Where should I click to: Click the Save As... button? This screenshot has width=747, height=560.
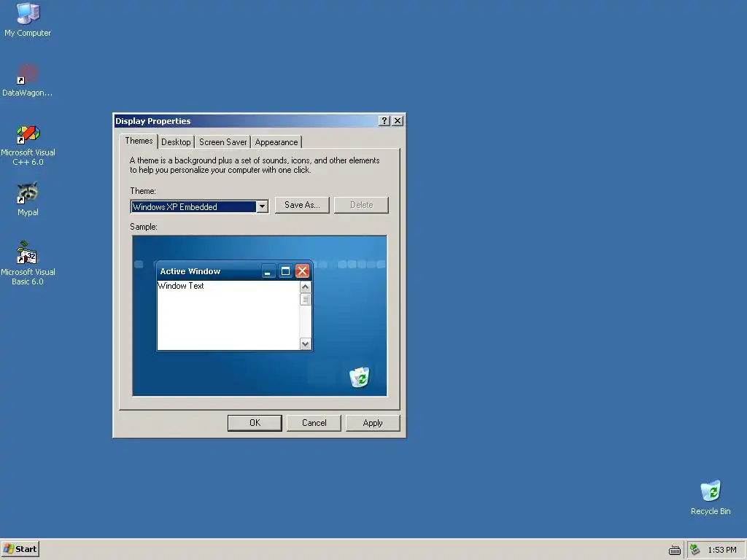tap(302, 205)
